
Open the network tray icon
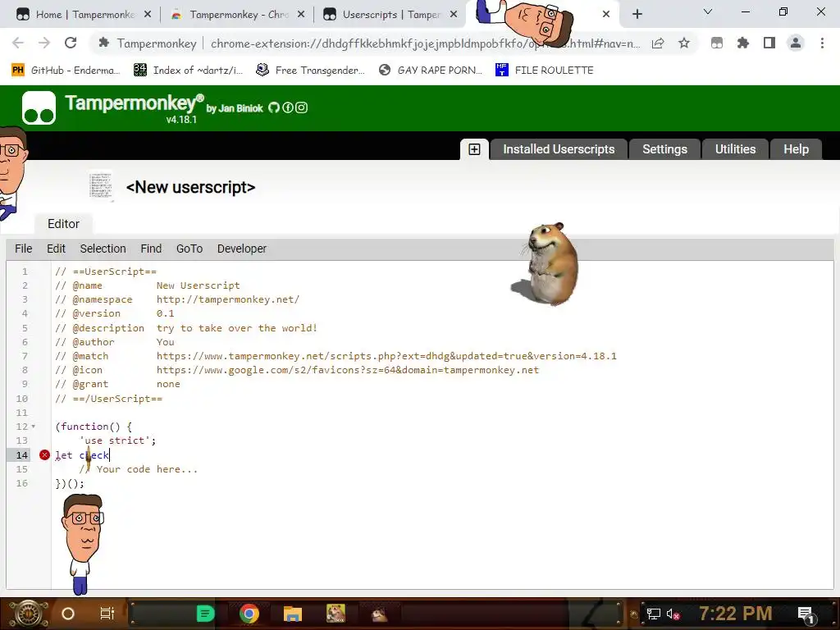click(653, 614)
